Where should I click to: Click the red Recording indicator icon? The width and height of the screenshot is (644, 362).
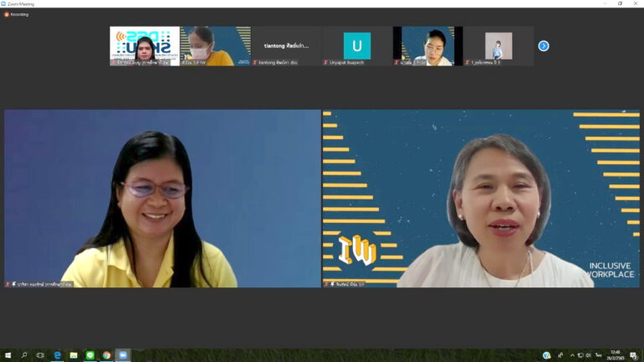pos(7,14)
